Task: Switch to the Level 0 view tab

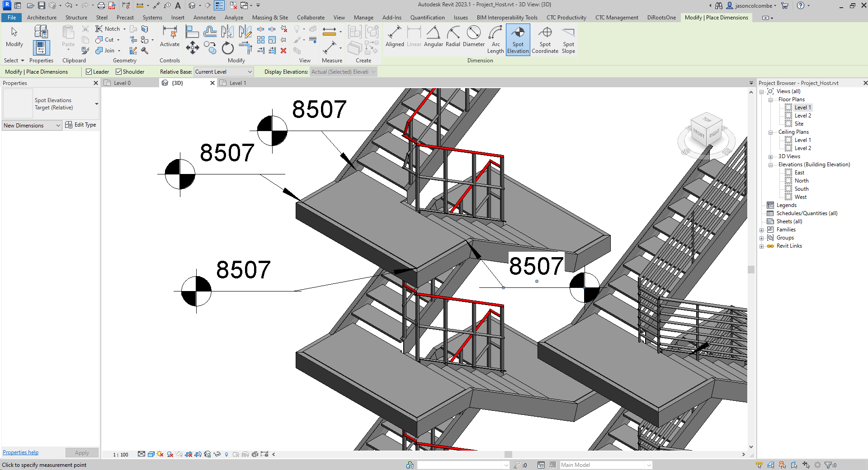Action: tap(122, 83)
